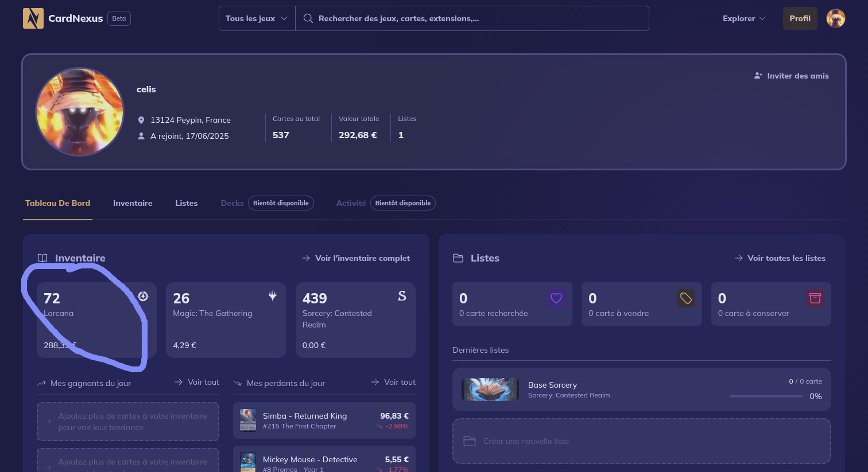This screenshot has height=472, width=868.
Task: Click the Sorcery game S icon
Action: [402, 296]
